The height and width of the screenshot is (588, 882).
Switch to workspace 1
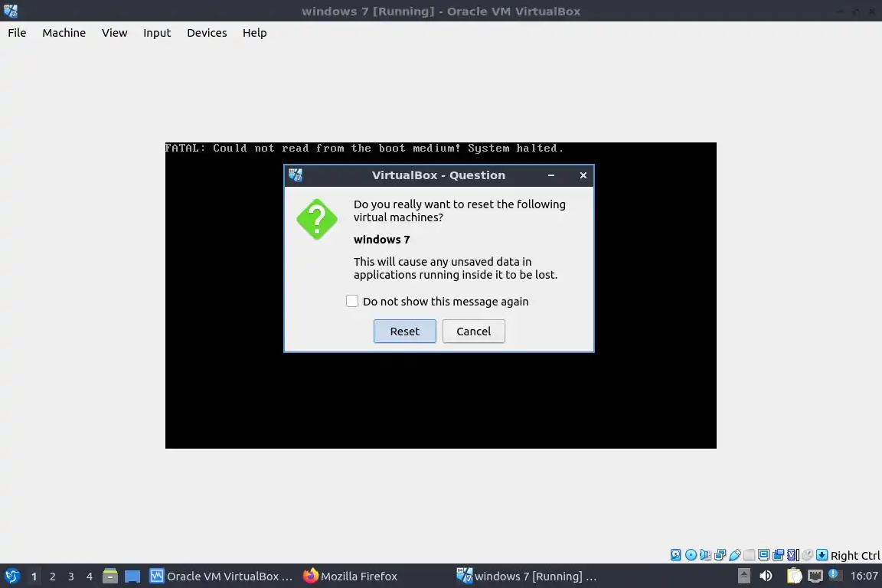pyautogui.click(x=34, y=577)
